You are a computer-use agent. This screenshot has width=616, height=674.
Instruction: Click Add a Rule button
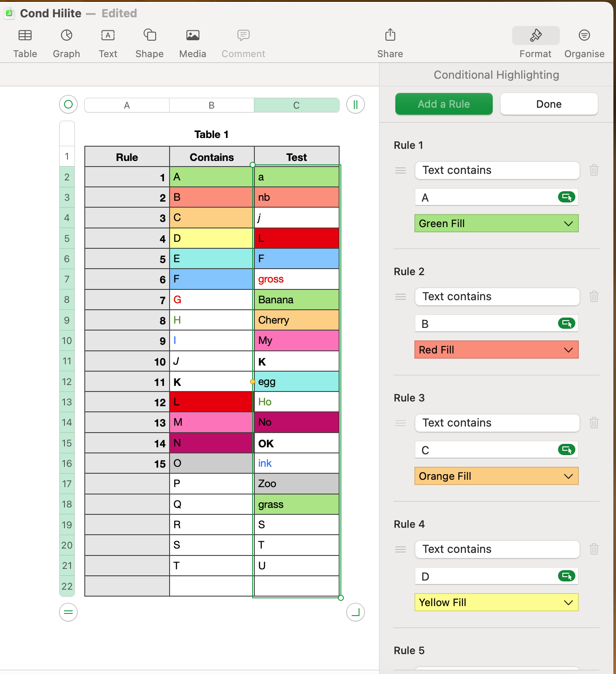tap(444, 104)
